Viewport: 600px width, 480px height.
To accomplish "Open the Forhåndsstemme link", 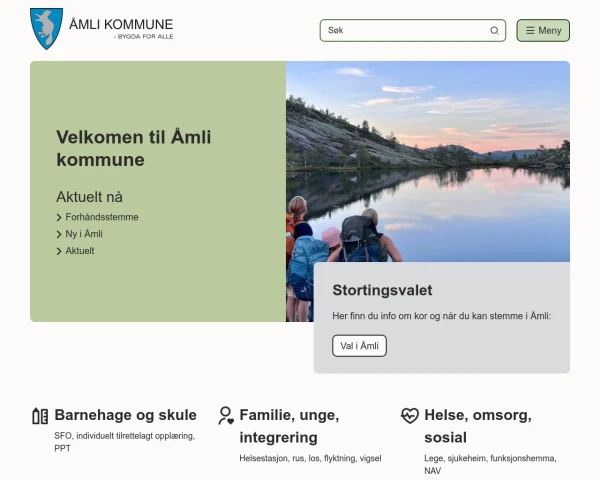I will click(102, 217).
